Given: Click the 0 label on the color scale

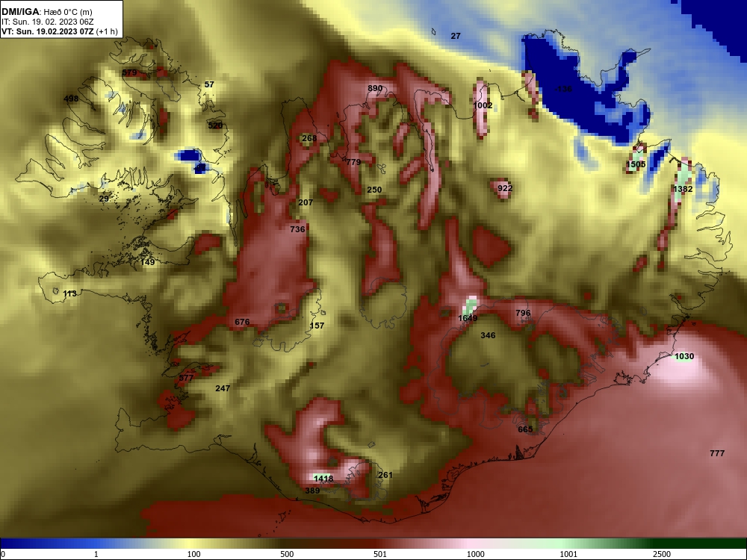Looking at the screenshot, I should pyautogui.click(x=3, y=554).
